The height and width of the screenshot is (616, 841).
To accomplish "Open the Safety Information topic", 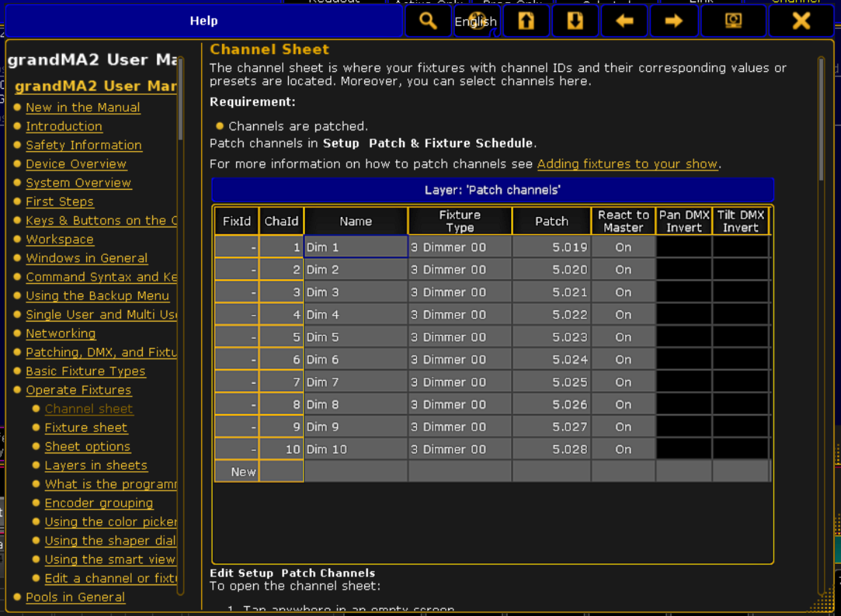I will tap(83, 146).
